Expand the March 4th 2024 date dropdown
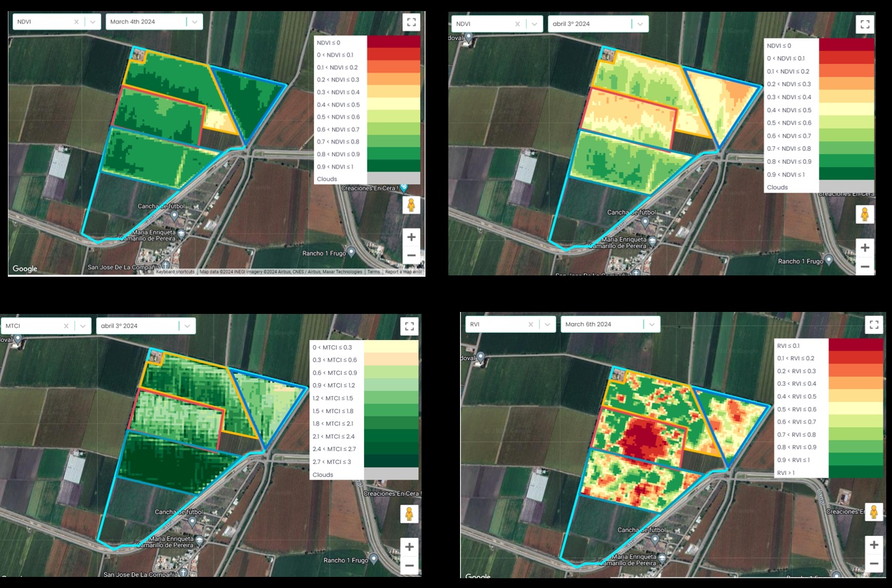This screenshot has width=892, height=588. [194, 22]
